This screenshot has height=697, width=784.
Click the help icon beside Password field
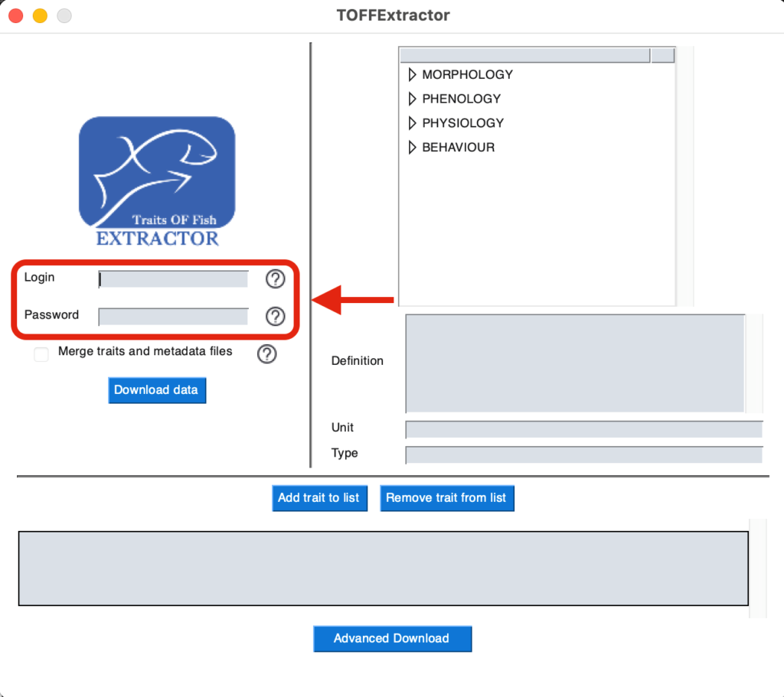275,316
